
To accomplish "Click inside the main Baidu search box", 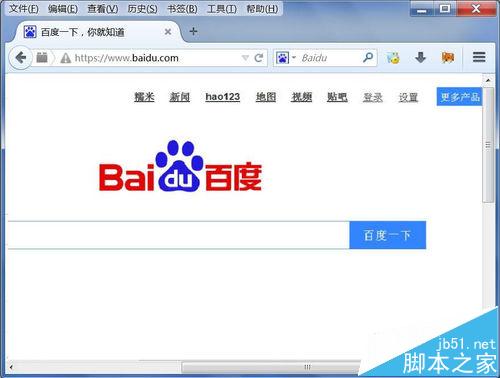I will [x=178, y=235].
